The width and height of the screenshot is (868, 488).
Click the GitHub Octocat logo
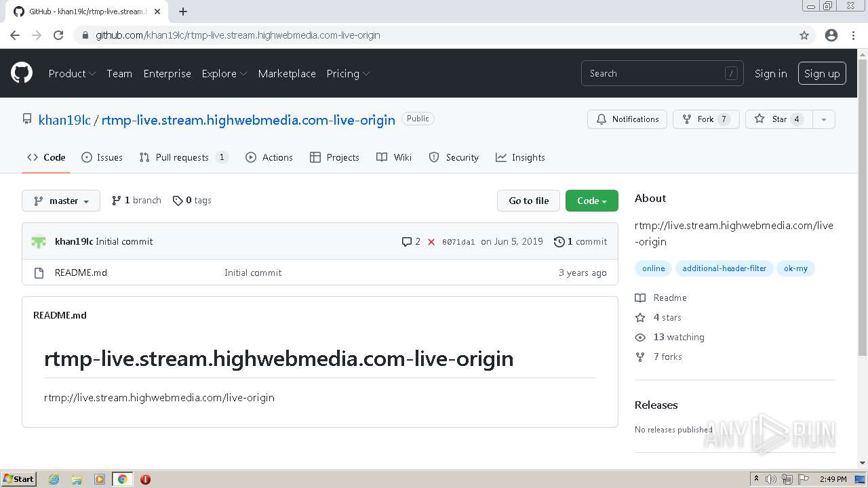tap(22, 73)
